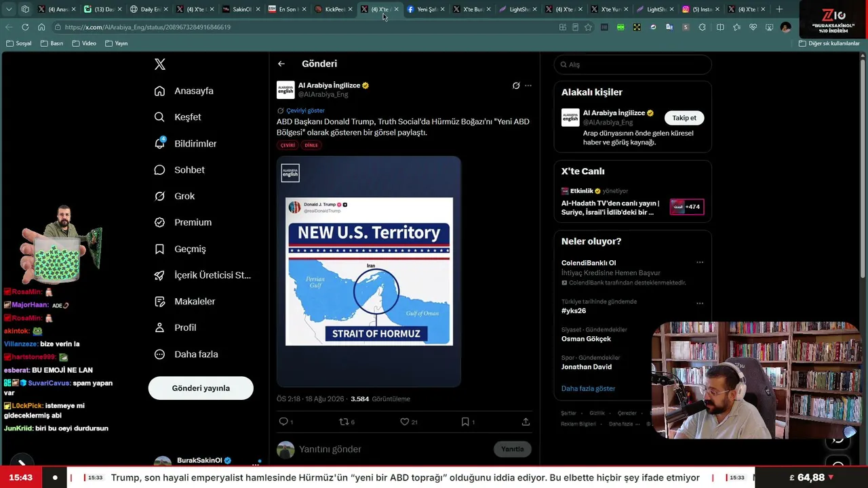Open the Jonathan David trending topic
Viewport: 868px width, 488px height.
(x=587, y=367)
